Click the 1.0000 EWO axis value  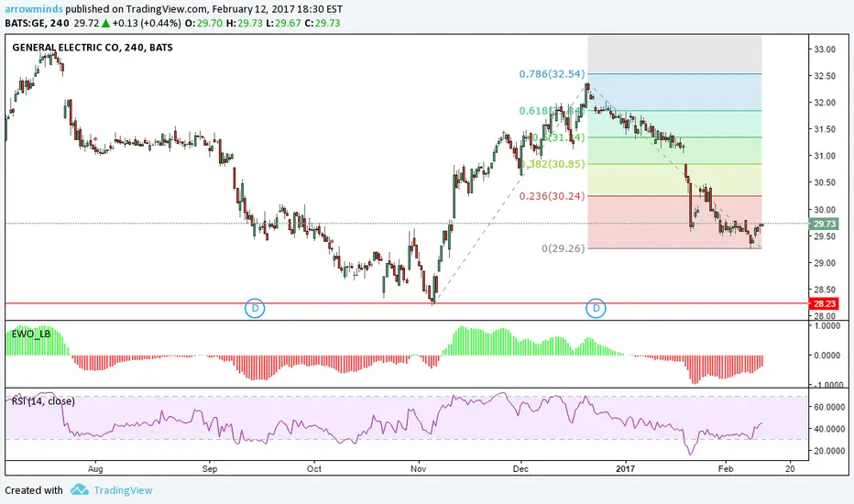click(829, 326)
